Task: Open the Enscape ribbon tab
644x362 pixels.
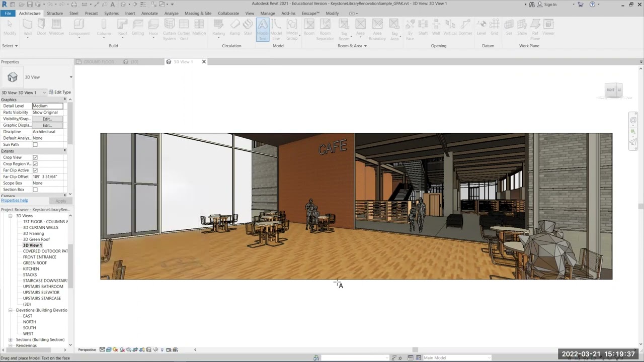Action: (310, 13)
